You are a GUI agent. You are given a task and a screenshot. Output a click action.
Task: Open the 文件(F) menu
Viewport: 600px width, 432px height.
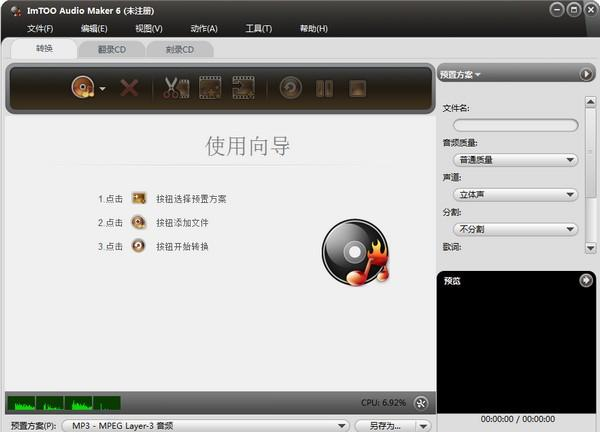[x=40, y=29]
